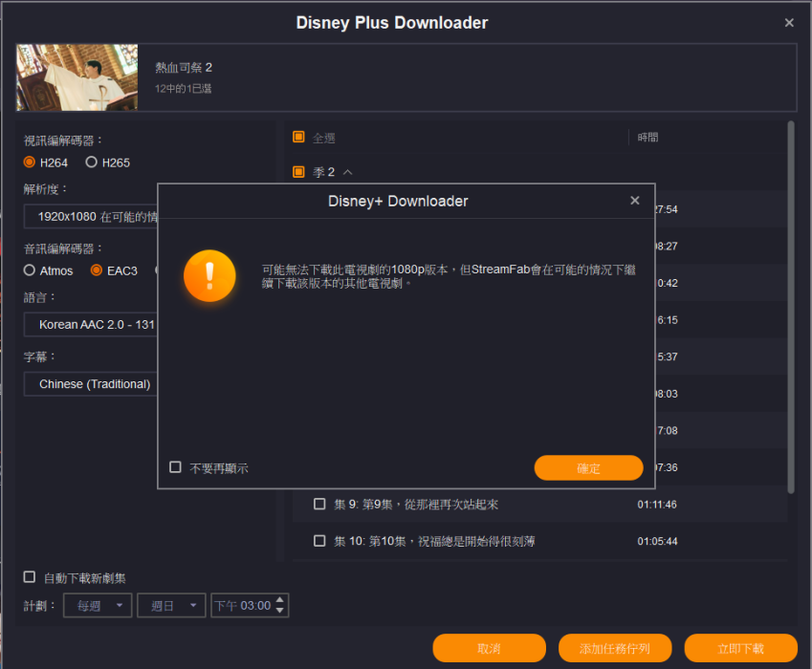Click episode 9 title 從那裡再次站起來

tap(451, 505)
